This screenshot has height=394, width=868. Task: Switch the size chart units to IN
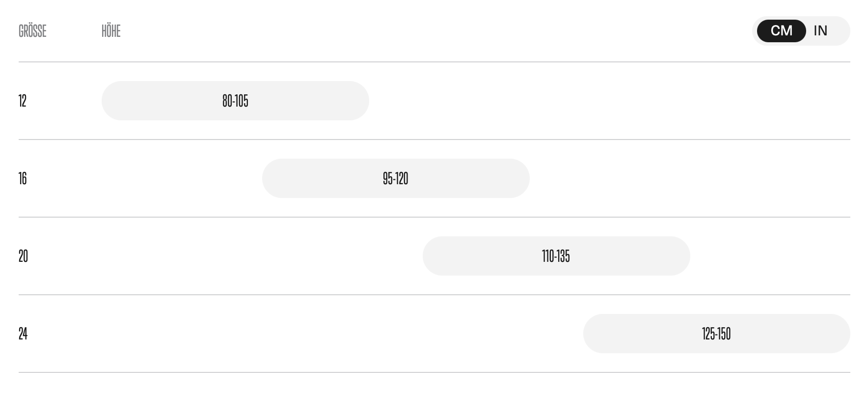click(x=820, y=31)
